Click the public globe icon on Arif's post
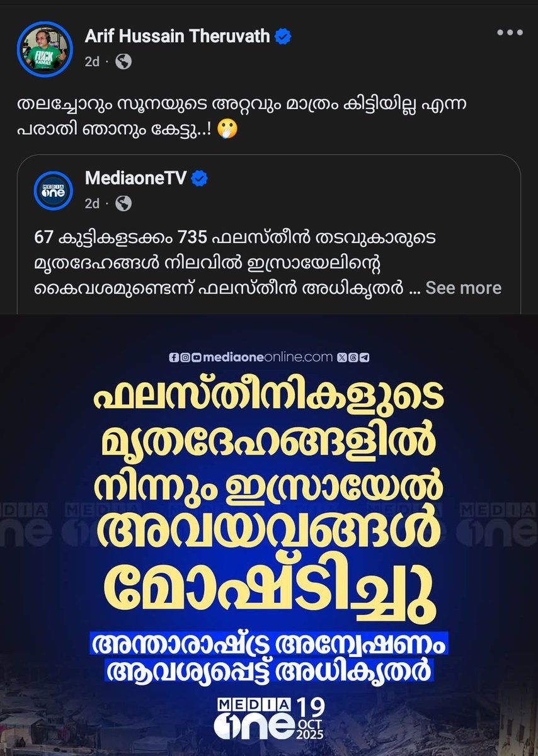Screen dimensions: 538x756 [123, 62]
